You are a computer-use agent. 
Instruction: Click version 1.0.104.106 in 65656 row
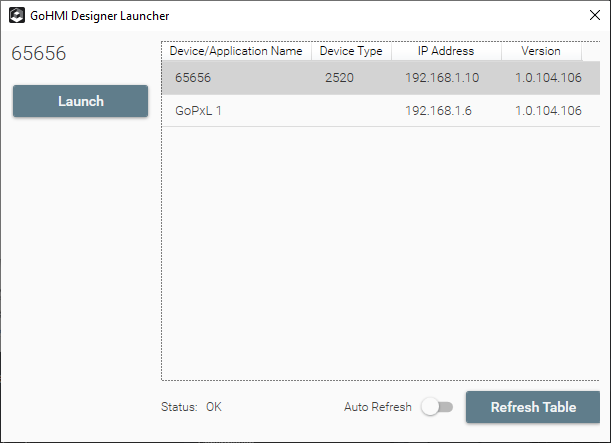point(548,78)
